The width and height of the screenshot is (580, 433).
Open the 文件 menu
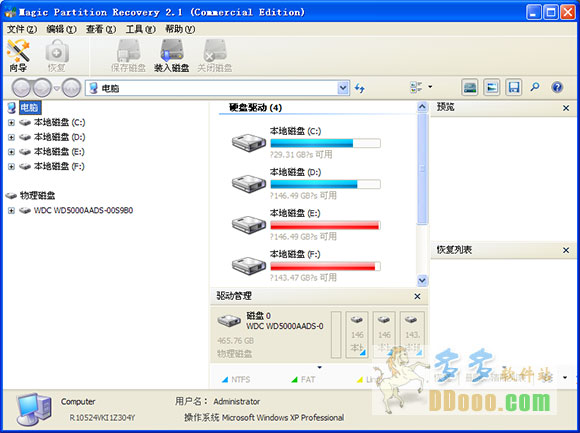pos(22,29)
